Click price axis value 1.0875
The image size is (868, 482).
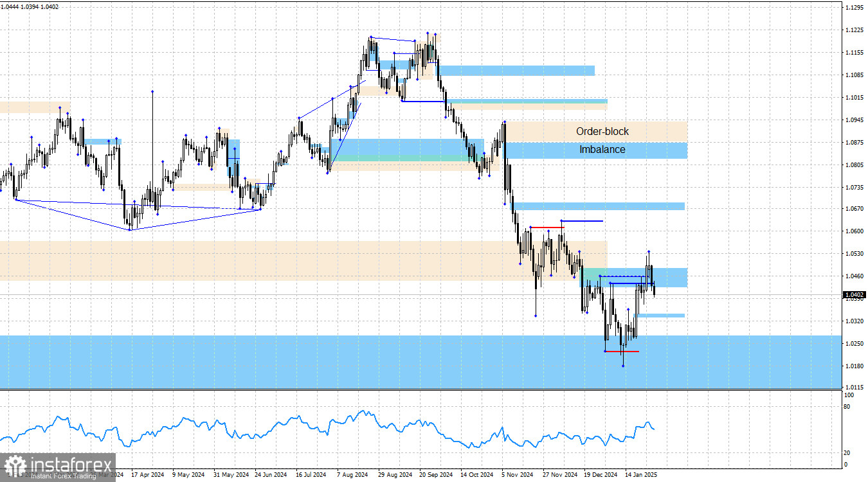click(x=854, y=143)
